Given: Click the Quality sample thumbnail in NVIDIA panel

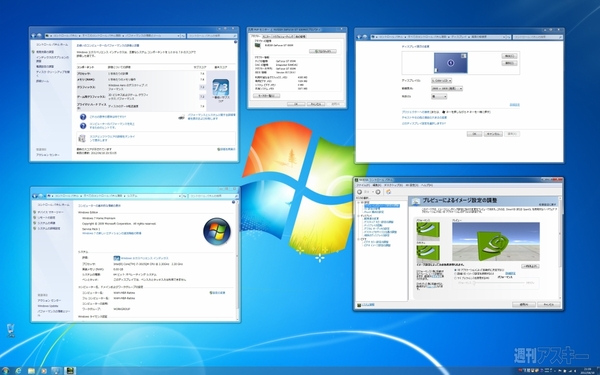Looking at the screenshot, I should coord(428,253).
